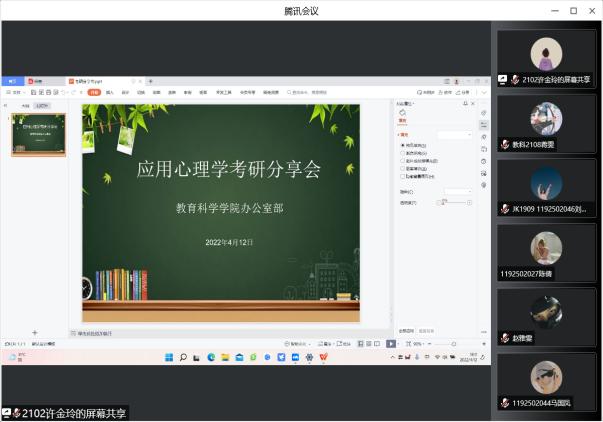The height and width of the screenshot is (422, 603).
Task: Open the WPS app in taskbar
Action: [x=323, y=357]
